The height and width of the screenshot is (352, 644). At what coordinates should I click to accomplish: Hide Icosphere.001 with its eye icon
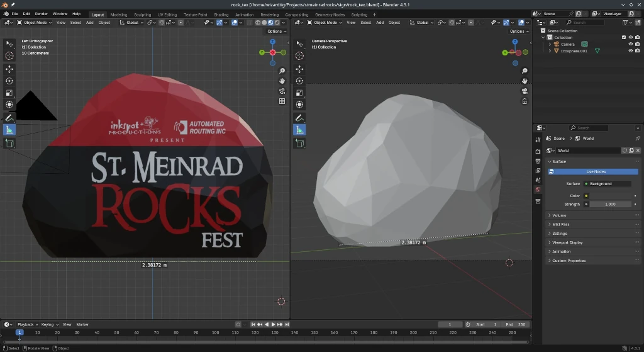[x=630, y=51]
